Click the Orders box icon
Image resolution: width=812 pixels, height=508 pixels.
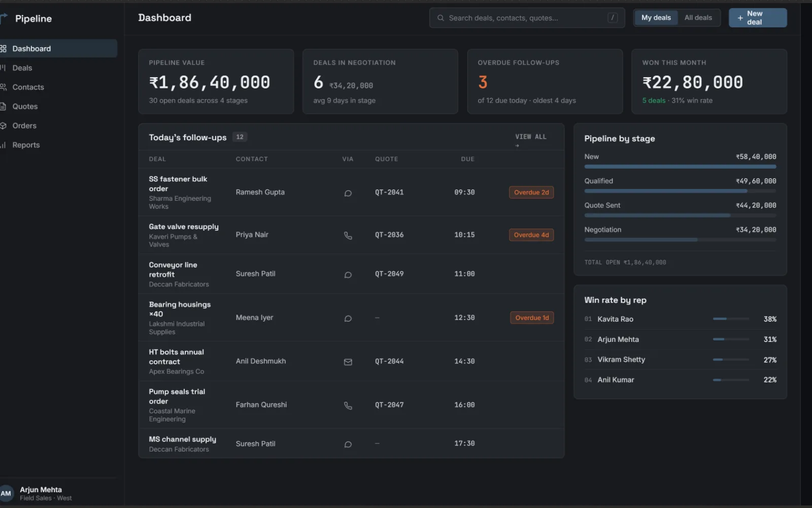(3, 126)
